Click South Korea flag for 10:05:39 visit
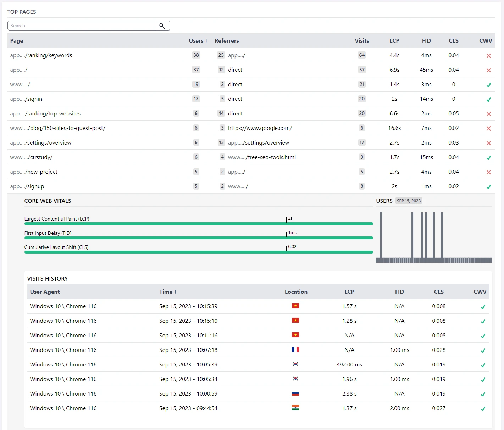 [295, 364]
